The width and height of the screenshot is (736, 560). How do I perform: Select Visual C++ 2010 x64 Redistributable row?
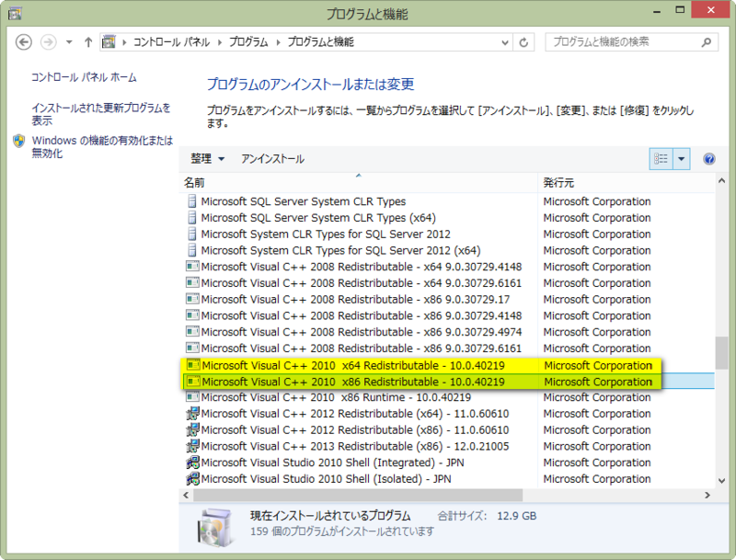pos(447,365)
